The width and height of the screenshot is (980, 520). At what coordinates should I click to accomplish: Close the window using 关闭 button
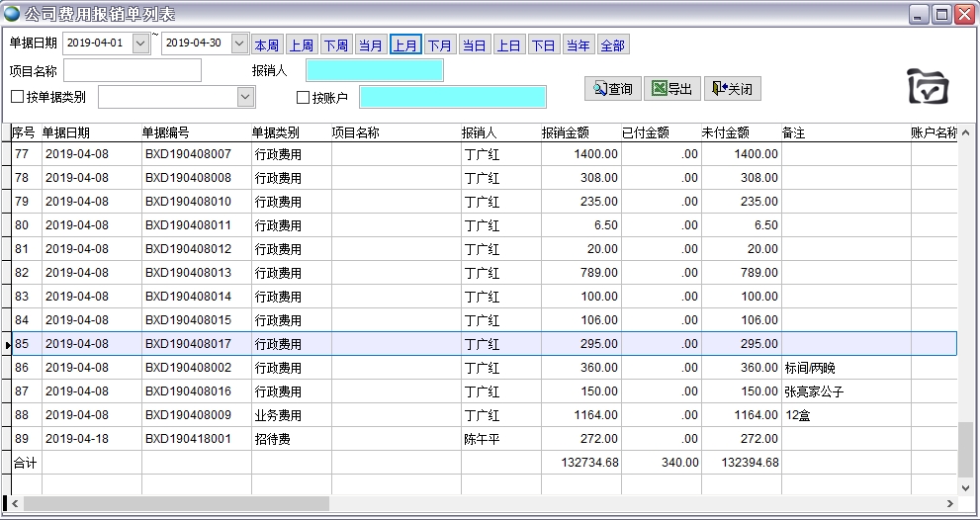pyautogui.click(x=732, y=89)
